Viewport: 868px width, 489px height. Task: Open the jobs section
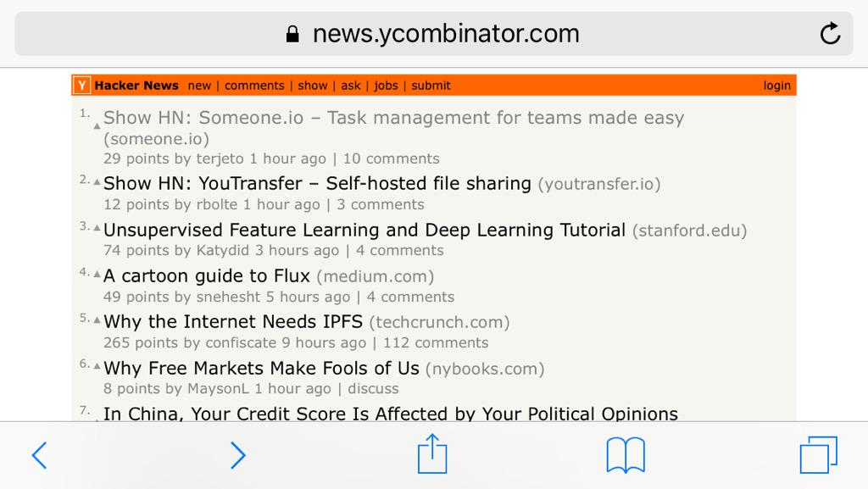coord(386,86)
